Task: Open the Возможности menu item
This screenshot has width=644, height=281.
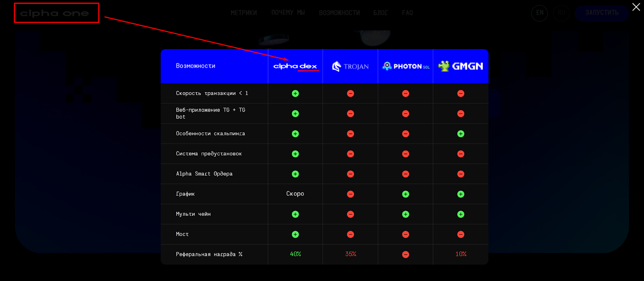Action: click(339, 13)
